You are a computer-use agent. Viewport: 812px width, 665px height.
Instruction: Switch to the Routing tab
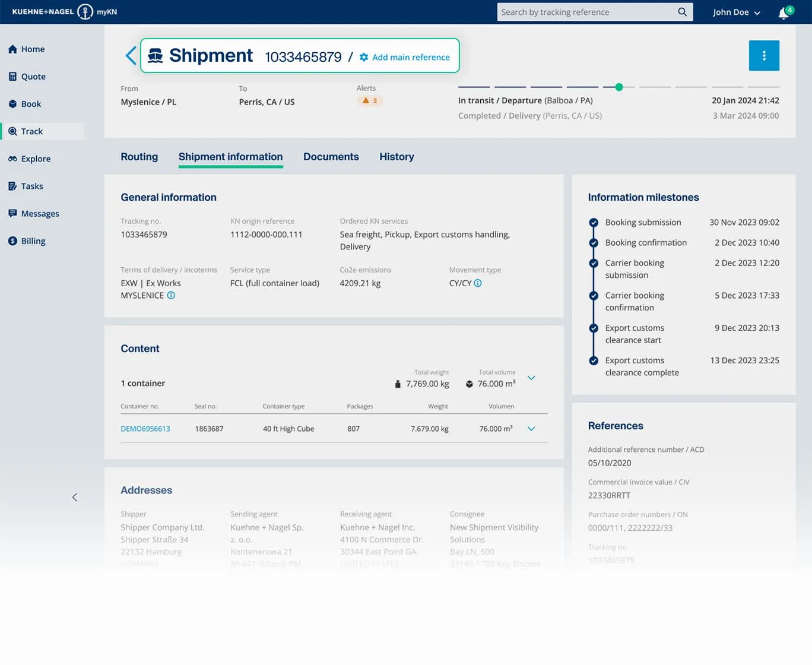point(139,157)
